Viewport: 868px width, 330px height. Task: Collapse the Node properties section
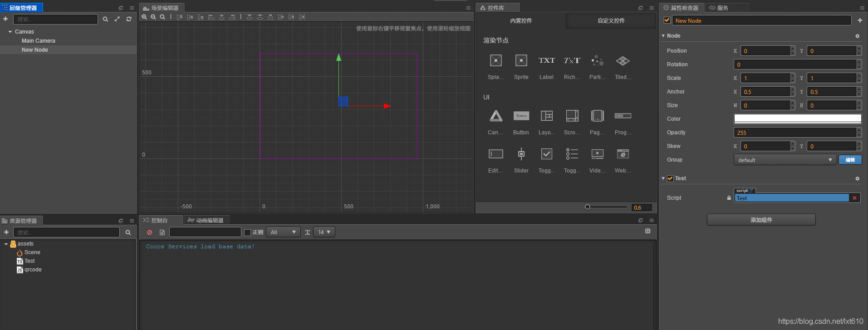pyautogui.click(x=663, y=36)
